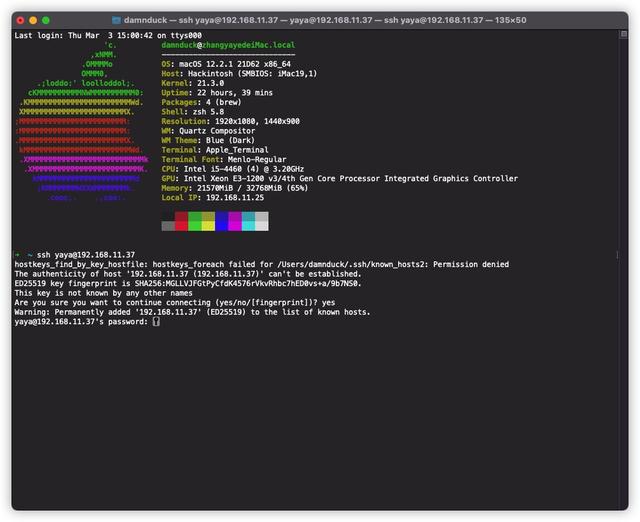Click the scroll indicator icon at the top-right of the terminal
The height and width of the screenshot is (522, 640).
pyautogui.click(x=623, y=34)
